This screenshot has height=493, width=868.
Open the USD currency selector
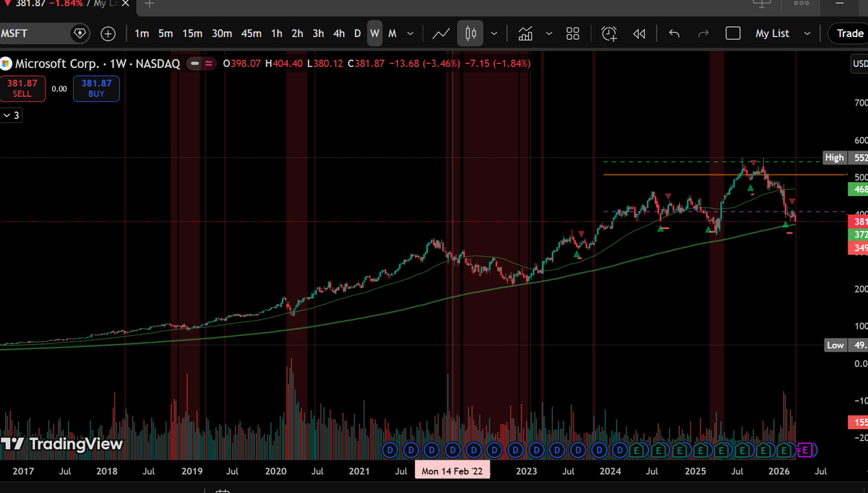click(x=859, y=64)
